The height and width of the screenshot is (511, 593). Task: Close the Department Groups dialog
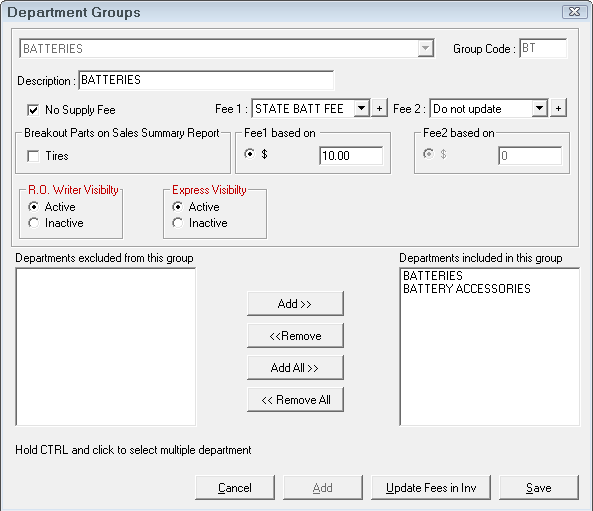pyautogui.click(x=574, y=12)
